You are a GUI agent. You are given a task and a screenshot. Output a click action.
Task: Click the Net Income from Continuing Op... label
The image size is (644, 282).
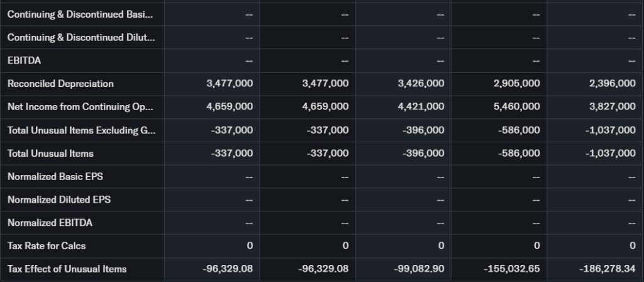[x=80, y=107]
